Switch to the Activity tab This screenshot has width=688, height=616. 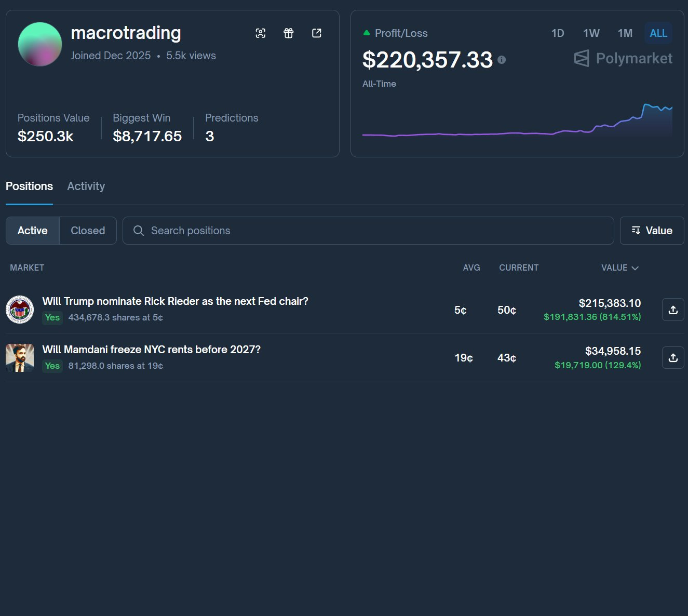click(x=86, y=186)
